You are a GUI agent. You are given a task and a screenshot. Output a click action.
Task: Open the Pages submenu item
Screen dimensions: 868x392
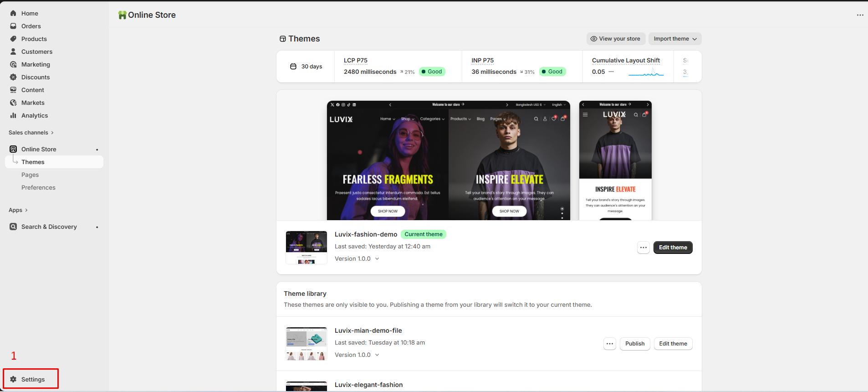(30, 175)
